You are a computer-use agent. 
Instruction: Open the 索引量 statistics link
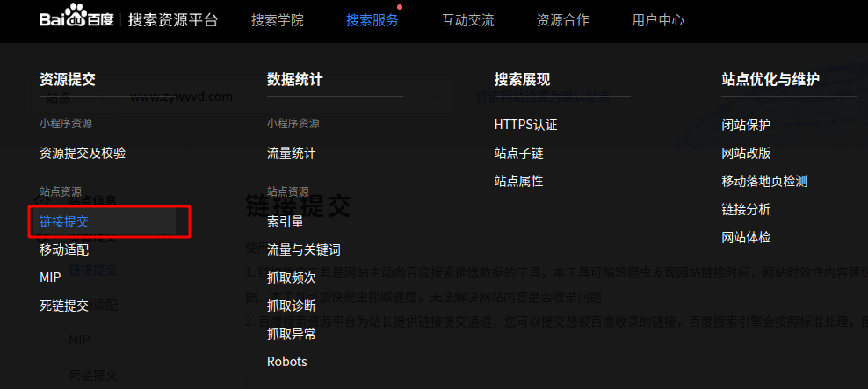coord(285,222)
